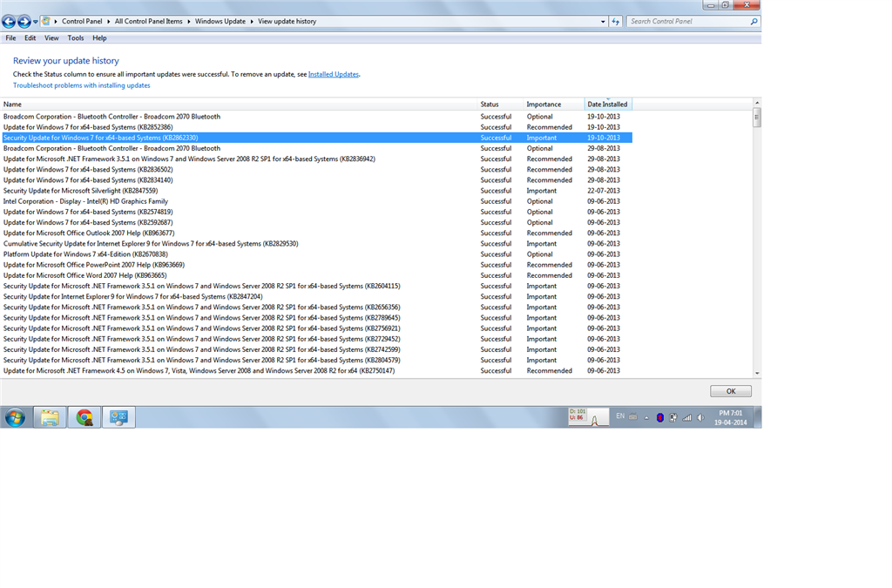Select Platform Update for Windows 7 KB2670838
The height and width of the screenshot is (588, 892).
(x=317, y=254)
